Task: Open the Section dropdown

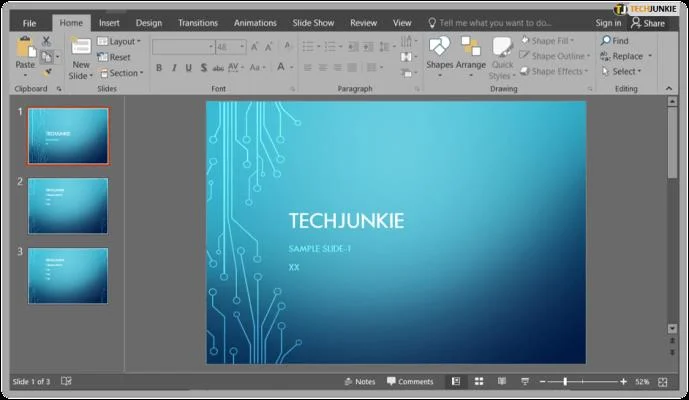Action: [120, 73]
